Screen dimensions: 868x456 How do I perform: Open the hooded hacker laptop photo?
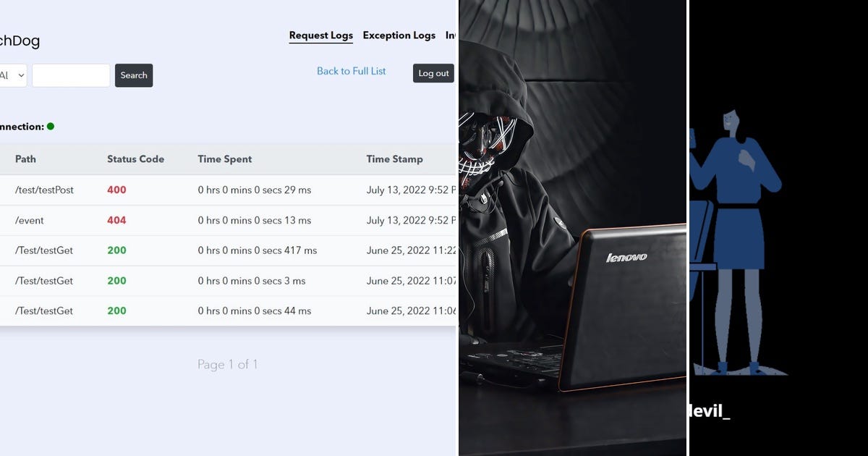pos(572,228)
